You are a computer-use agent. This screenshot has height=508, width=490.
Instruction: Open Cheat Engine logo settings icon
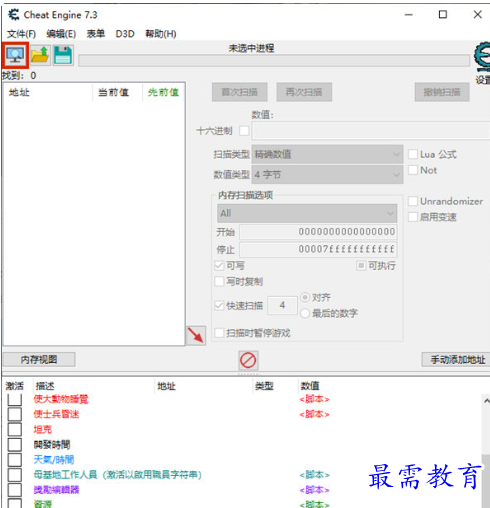coord(482,57)
